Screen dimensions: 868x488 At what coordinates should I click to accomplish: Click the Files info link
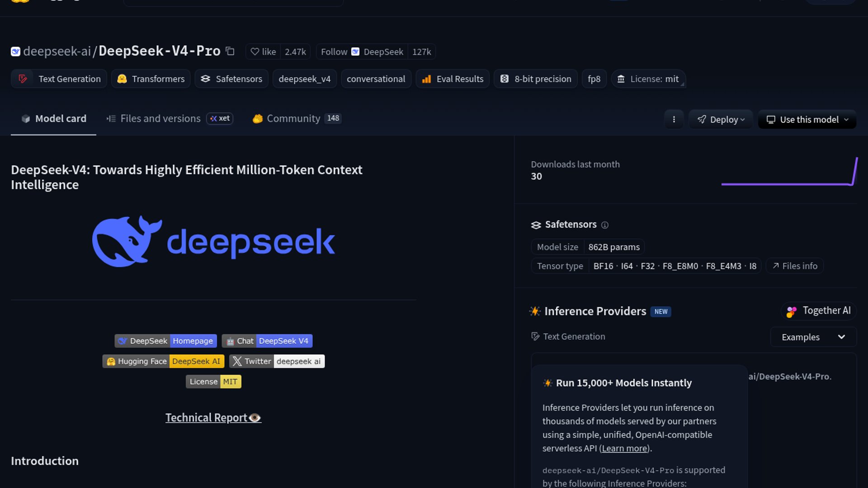(x=795, y=266)
